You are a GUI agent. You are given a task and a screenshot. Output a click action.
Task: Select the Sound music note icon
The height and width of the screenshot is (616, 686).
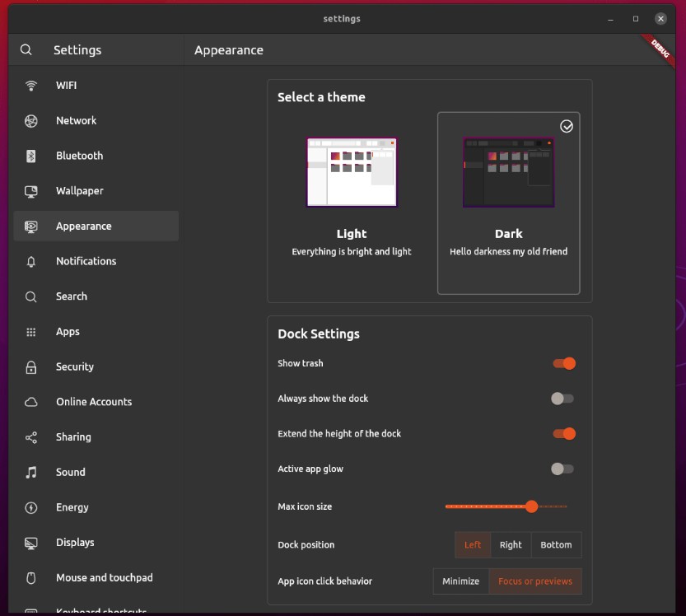31,473
